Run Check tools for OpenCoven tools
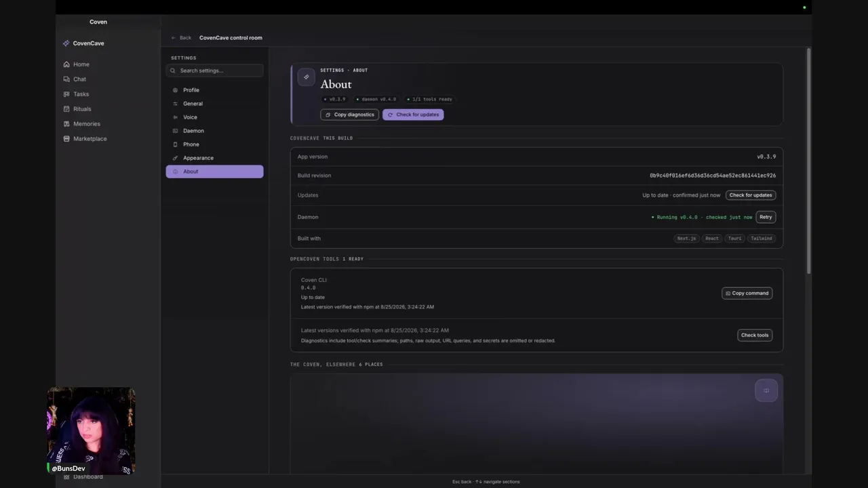The image size is (868, 488). coord(755,335)
